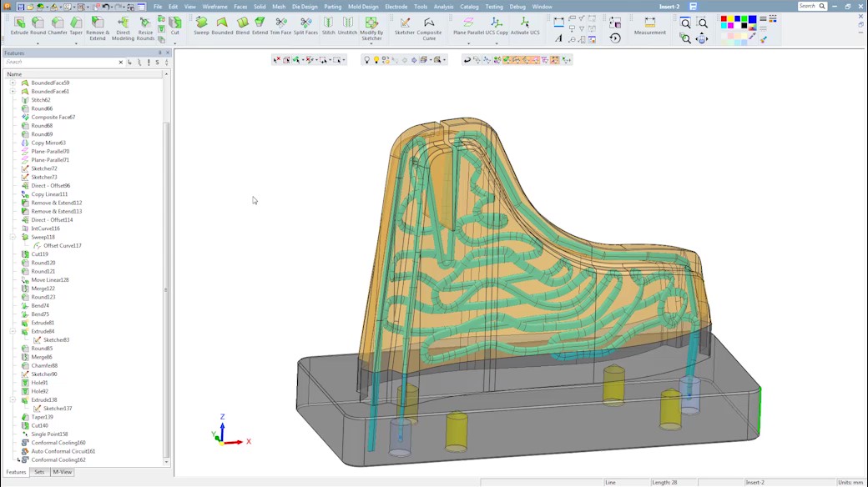
Task: Expand the BoundedFace59 feature node
Action: pos(13,83)
